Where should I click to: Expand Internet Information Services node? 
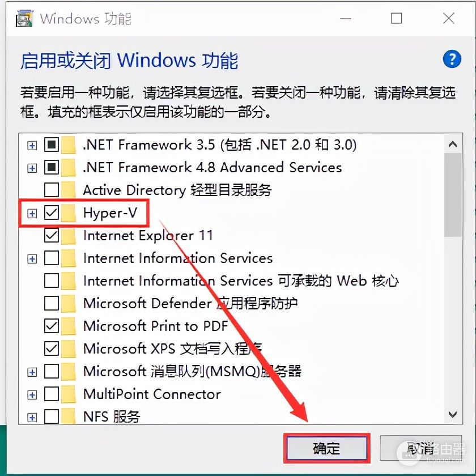[x=32, y=259]
